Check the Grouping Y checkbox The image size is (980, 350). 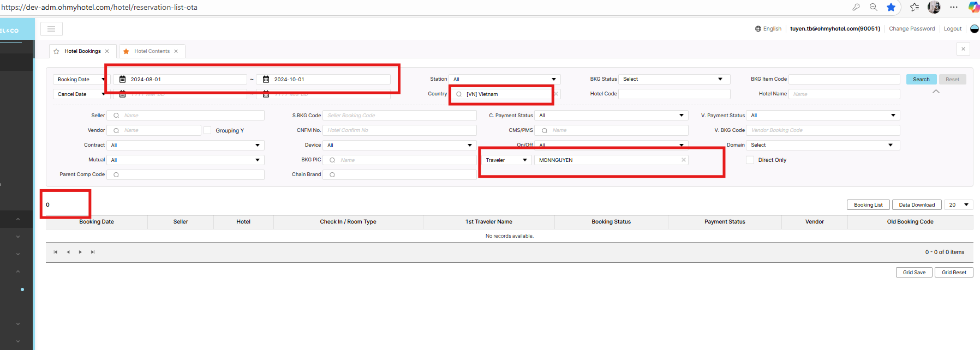coord(207,130)
